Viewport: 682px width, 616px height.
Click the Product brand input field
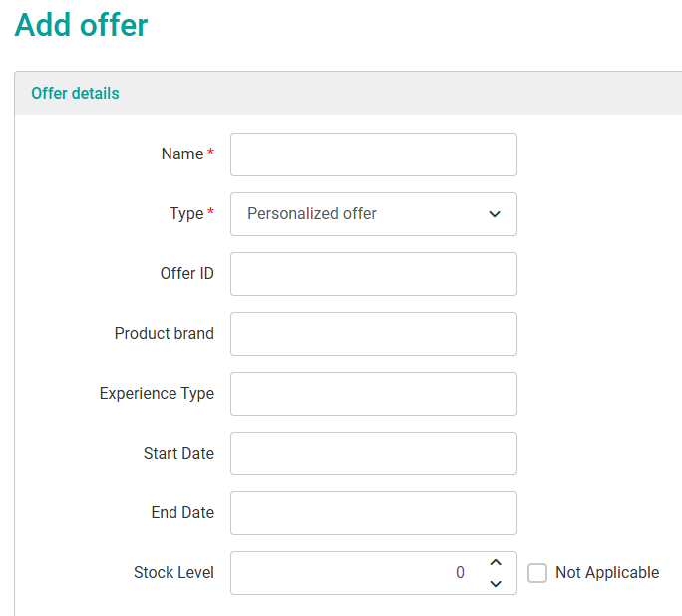click(373, 334)
